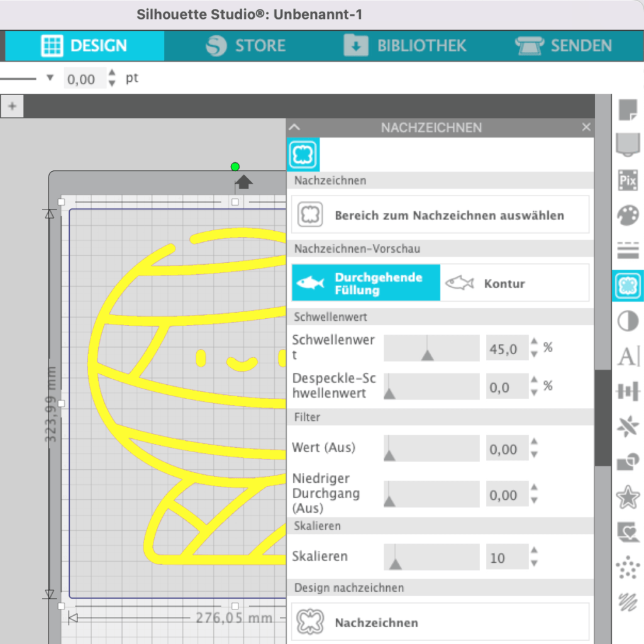This screenshot has width=644, height=644.
Task: Increase Schwellenwert value with up arrow
Action: tap(534, 342)
